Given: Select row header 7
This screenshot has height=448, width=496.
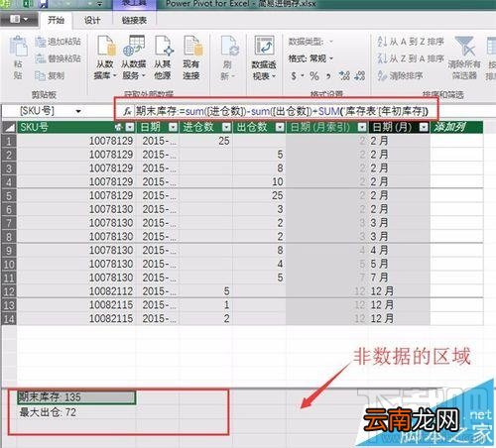Looking at the screenshot, I should (9, 223).
